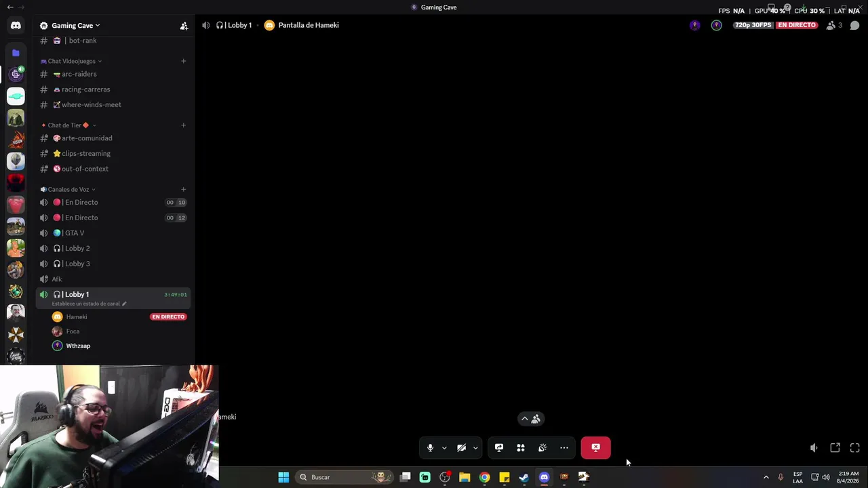
Task: Open more options ellipsis in call controls
Action: click(x=564, y=447)
